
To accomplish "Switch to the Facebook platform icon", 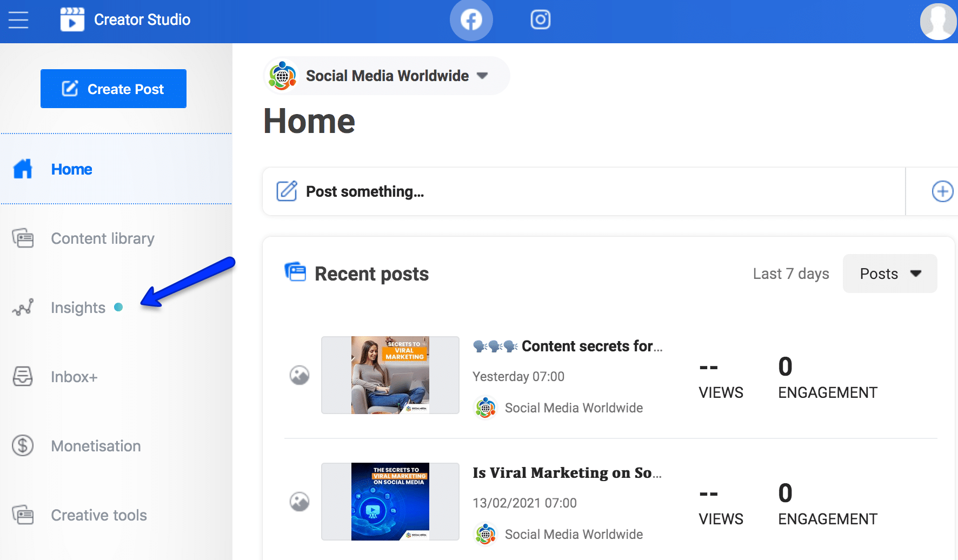I will coord(471,20).
